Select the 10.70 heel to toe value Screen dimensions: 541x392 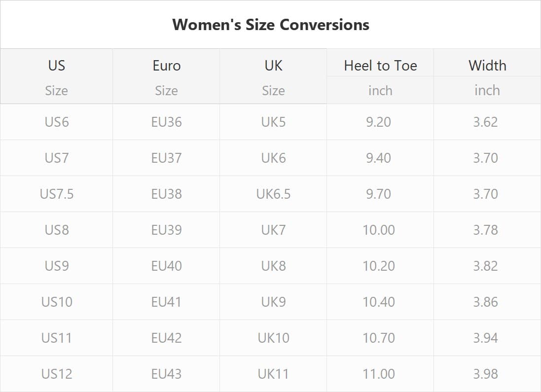coord(379,338)
